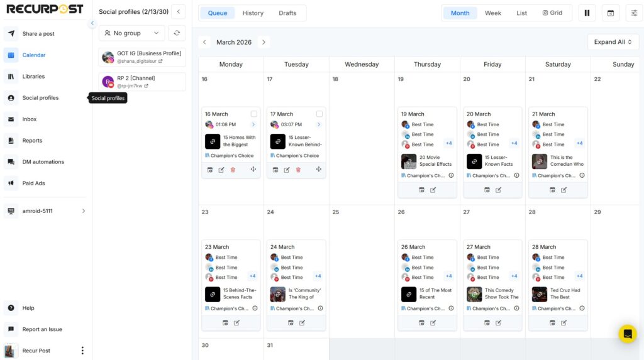Expand 17 March 03:07 PM arrow
The width and height of the screenshot is (644, 360).
319,124
